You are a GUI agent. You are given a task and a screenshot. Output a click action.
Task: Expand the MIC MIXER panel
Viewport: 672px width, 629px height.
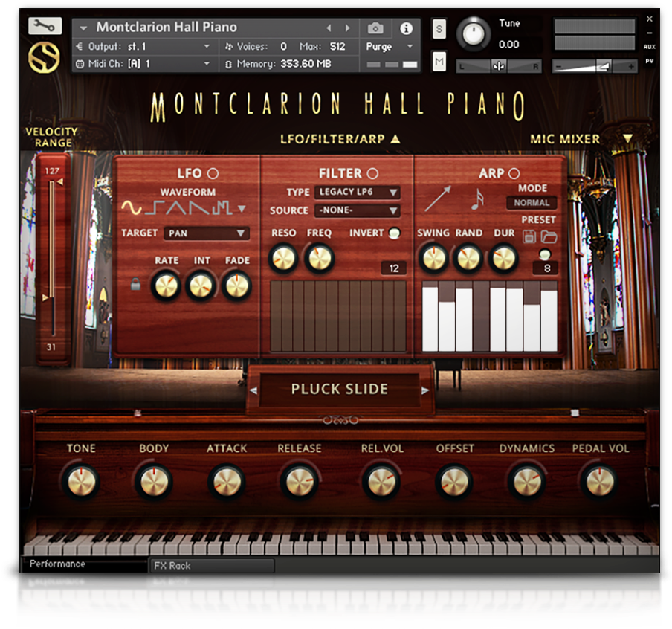pos(627,138)
